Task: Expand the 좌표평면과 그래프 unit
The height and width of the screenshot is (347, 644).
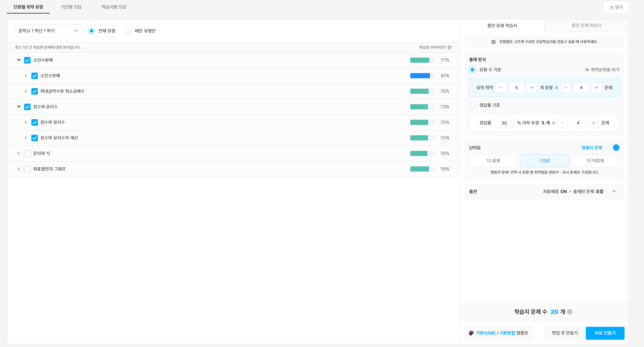Action: click(19, 169)
